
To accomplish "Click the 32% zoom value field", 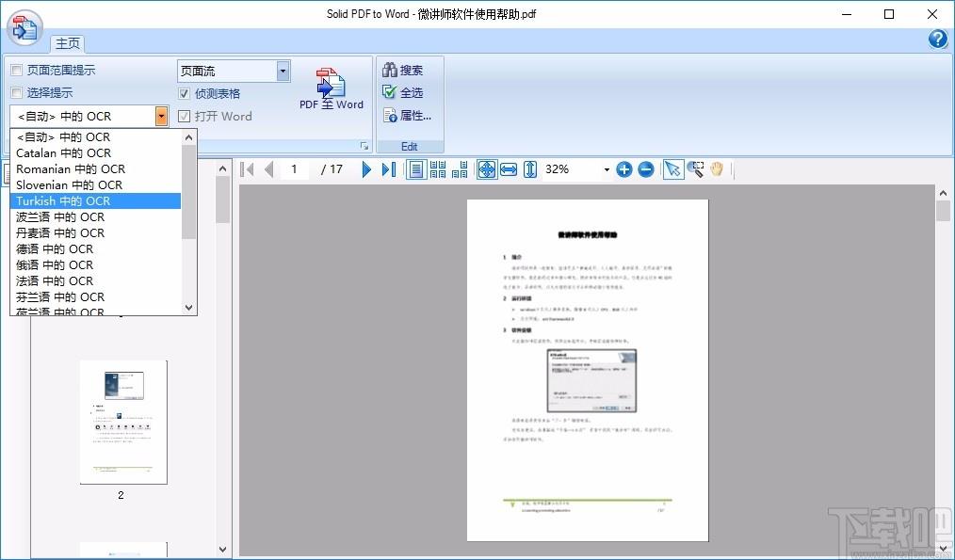I will (570, 169).
